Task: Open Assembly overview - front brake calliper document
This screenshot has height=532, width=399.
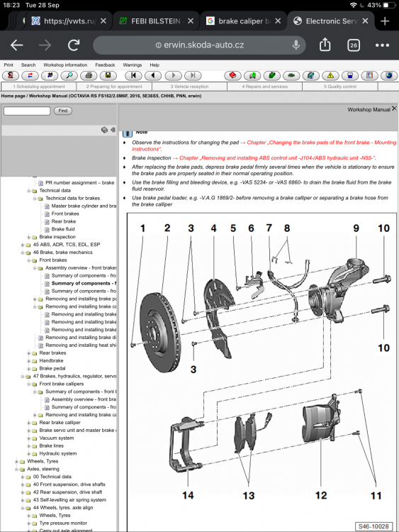Action: 84,399
